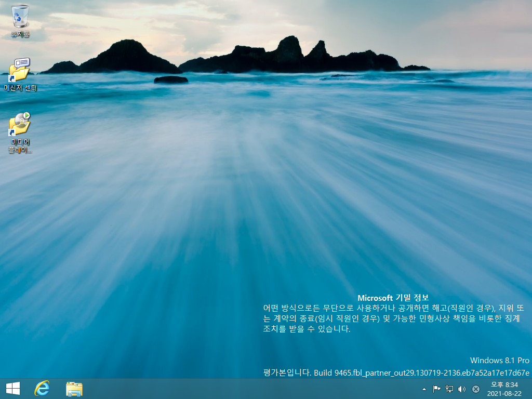
Task: Open File Explorer from the taskbar
Action: click(x=74, y=389)
